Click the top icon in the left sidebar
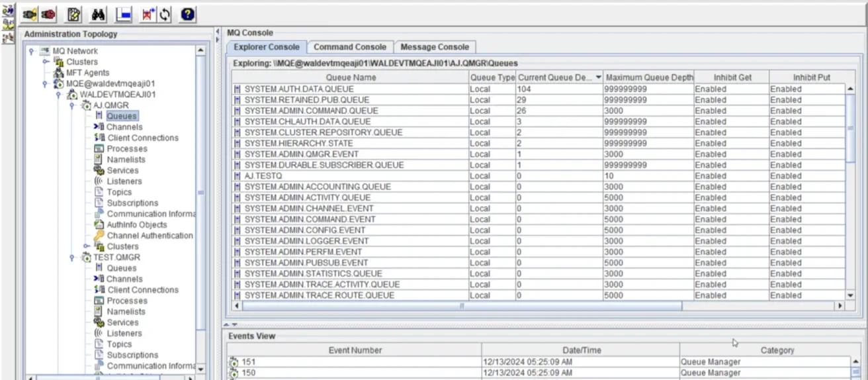Viewport: 868px width, 380px height. 8,10
